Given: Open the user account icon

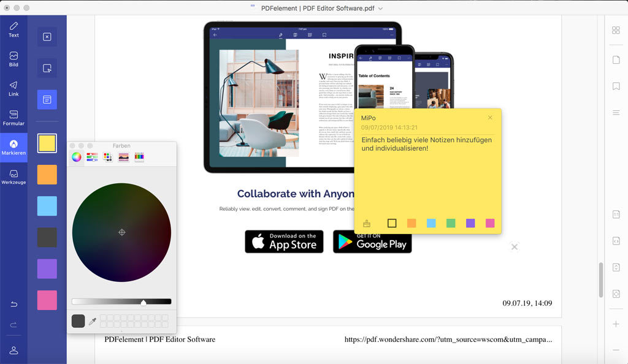Looking at the screenshot, I should coord(13,351).
